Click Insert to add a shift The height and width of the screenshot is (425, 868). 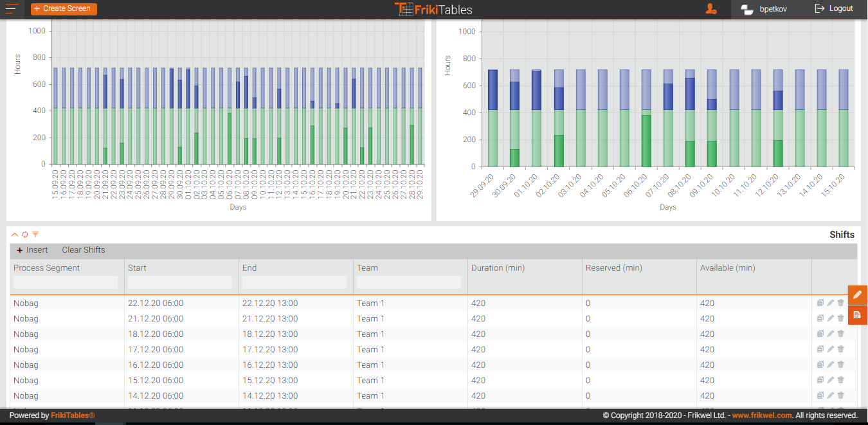(32, 250)
